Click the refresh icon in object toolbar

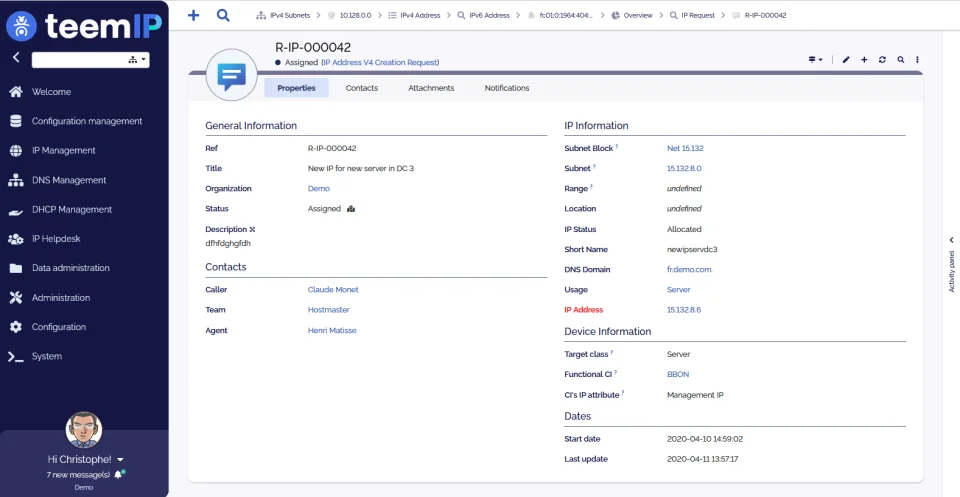point(882,60)
